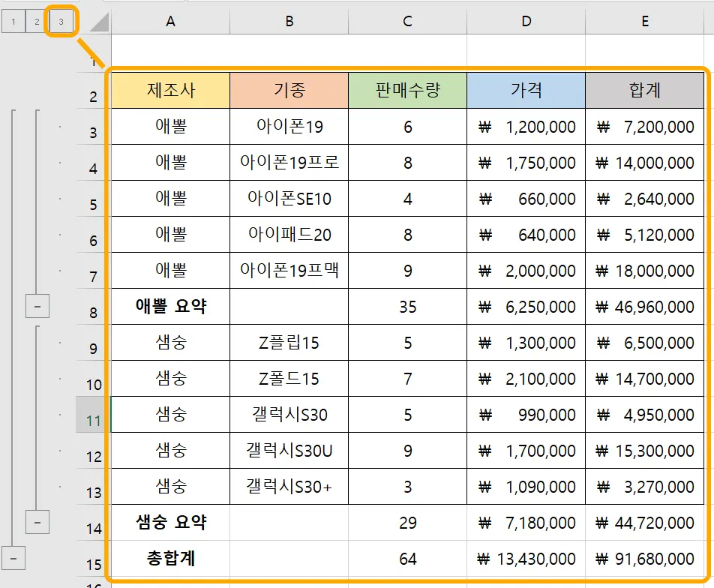Image resolution: width=714 pixels, height=588 pixels.
Task: Select column D header
Action: [526, 22]
